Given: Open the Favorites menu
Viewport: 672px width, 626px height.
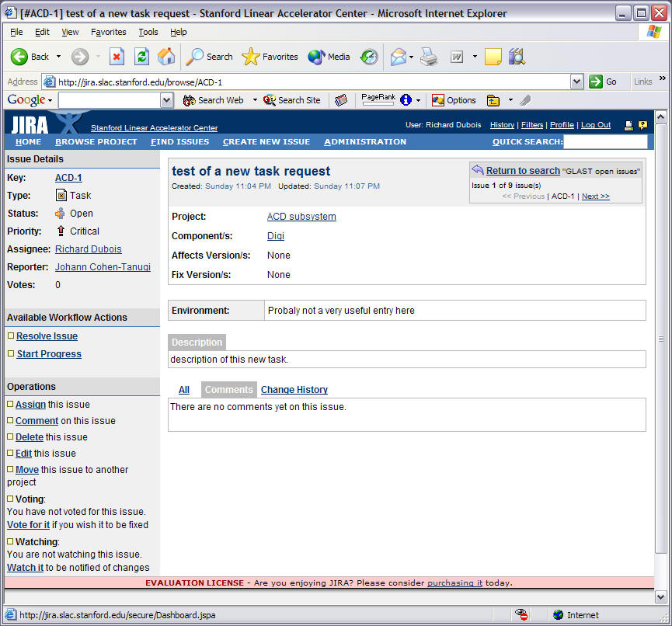Looking at the screenshot, I should click(x=109, y=32).
